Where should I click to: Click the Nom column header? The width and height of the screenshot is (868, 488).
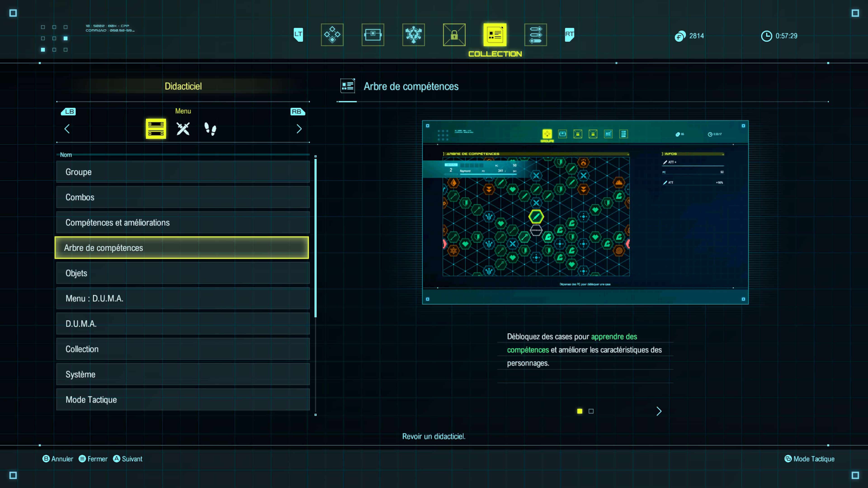point(66,155)
